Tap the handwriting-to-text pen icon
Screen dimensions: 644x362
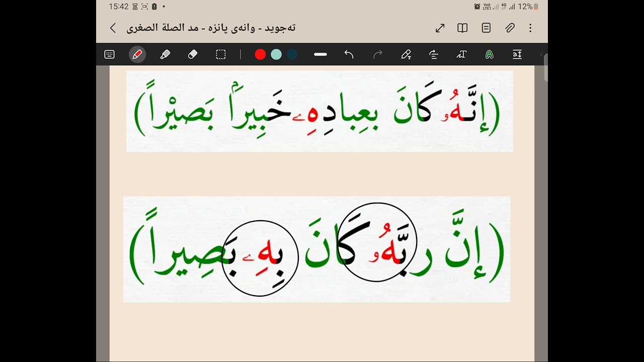pos(406,55)
